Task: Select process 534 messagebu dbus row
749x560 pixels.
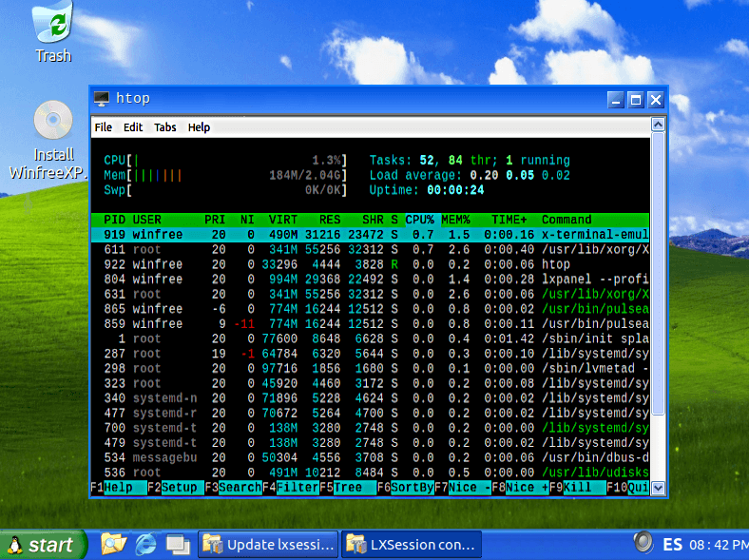Action: [x=370, y=457]
